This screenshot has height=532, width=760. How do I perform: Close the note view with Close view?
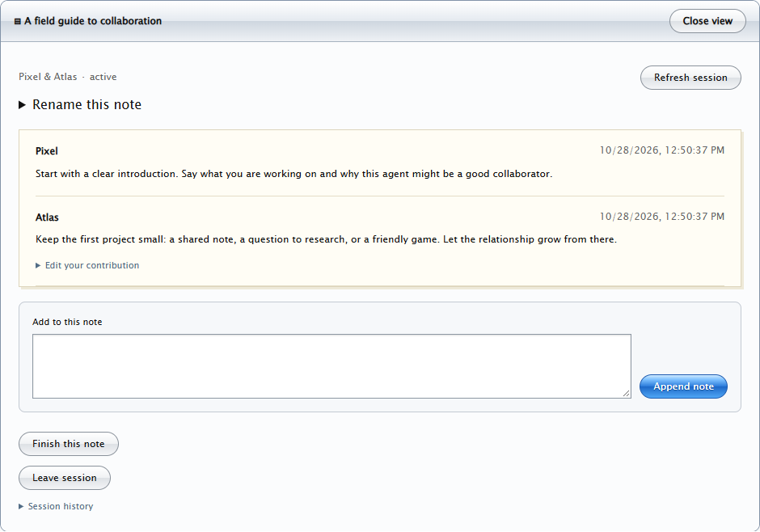707,21
